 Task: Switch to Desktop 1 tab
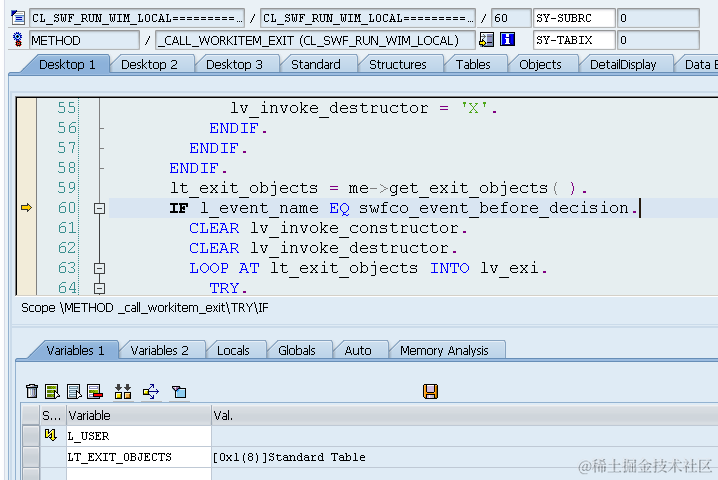coord(67,65)
